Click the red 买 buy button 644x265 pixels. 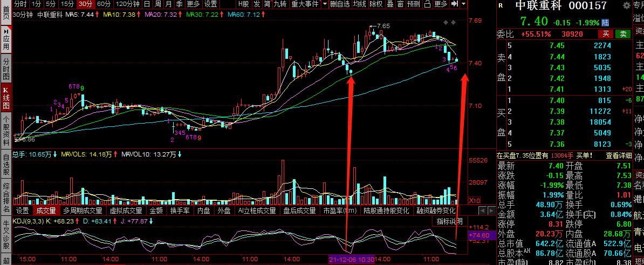point(606,34)
